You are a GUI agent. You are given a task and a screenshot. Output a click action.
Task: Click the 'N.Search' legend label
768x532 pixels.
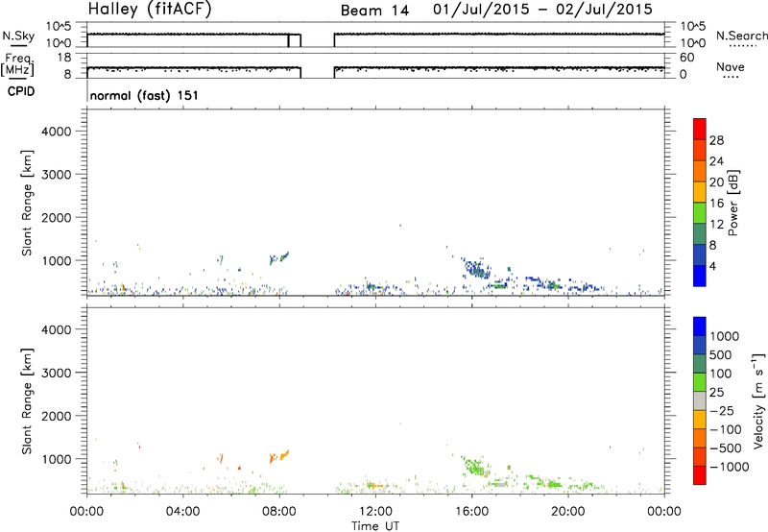click(742, 36)
